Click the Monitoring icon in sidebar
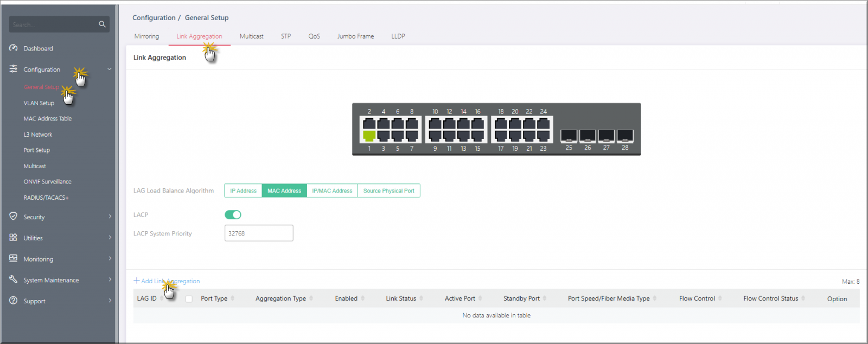Image resolution: width=868 pixels, height=344 pixels. click(x=14, y=259)
